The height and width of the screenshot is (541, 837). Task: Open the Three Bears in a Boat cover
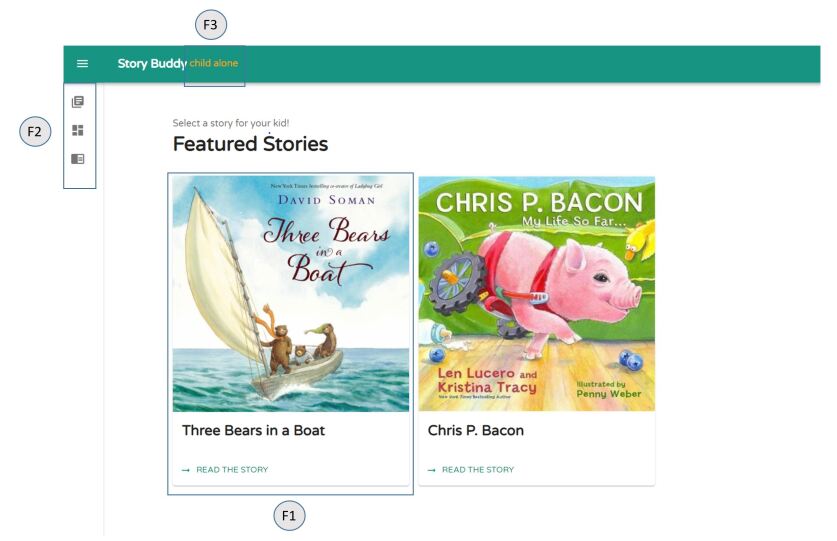[x=291, y=294]
